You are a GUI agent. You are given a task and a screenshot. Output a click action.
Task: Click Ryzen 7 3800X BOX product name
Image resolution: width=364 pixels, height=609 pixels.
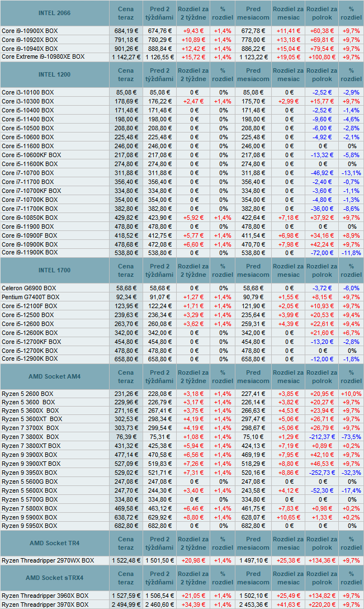(x=30, y=437)
